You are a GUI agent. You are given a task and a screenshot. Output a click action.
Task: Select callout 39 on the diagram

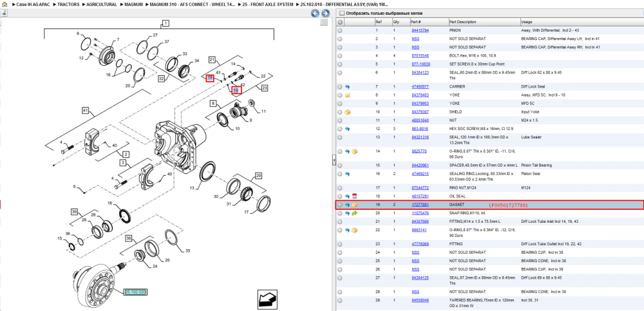coord(74,212)
